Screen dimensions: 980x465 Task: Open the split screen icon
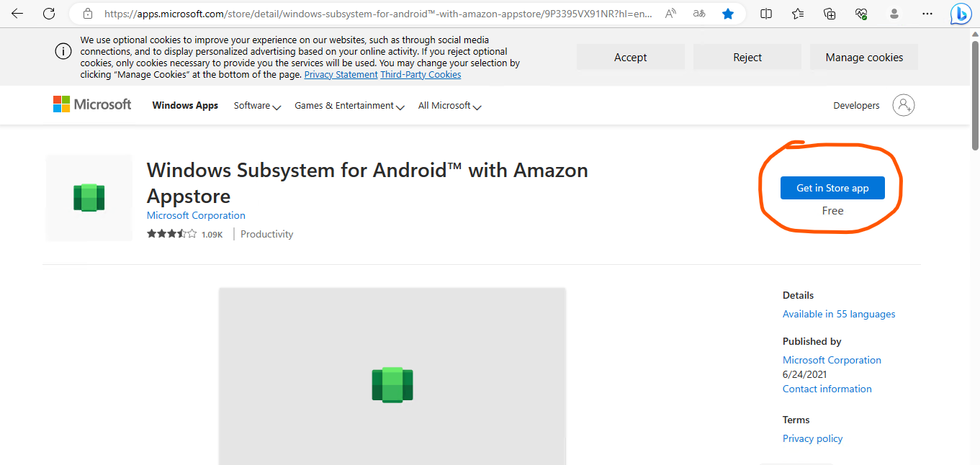pyautogui.click(x=766, y=14)
